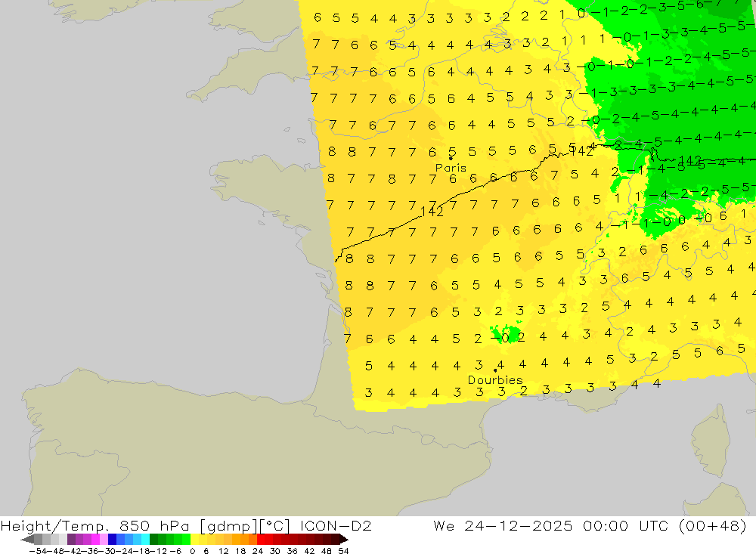Click the '12' legend scale label
Image resolution: width=756 pixels, height=554 pixels.
[223, 550]
